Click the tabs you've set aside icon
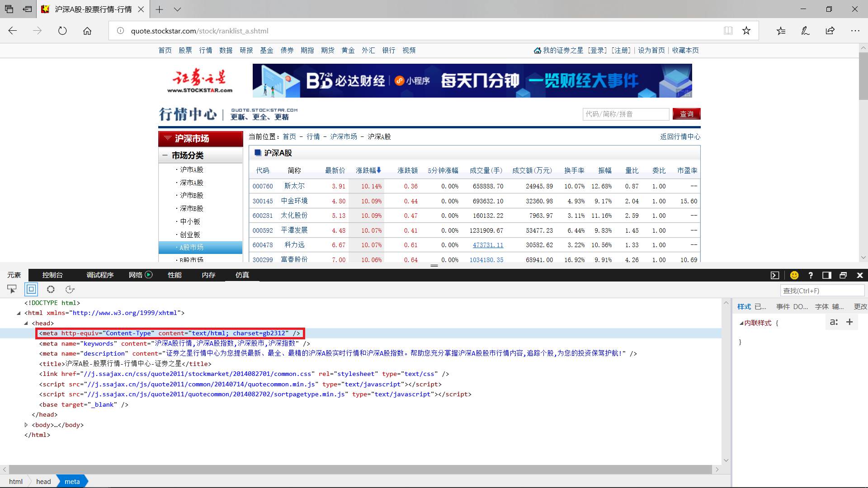Screen dimensions: 868x488 click(x=9, y=9)
